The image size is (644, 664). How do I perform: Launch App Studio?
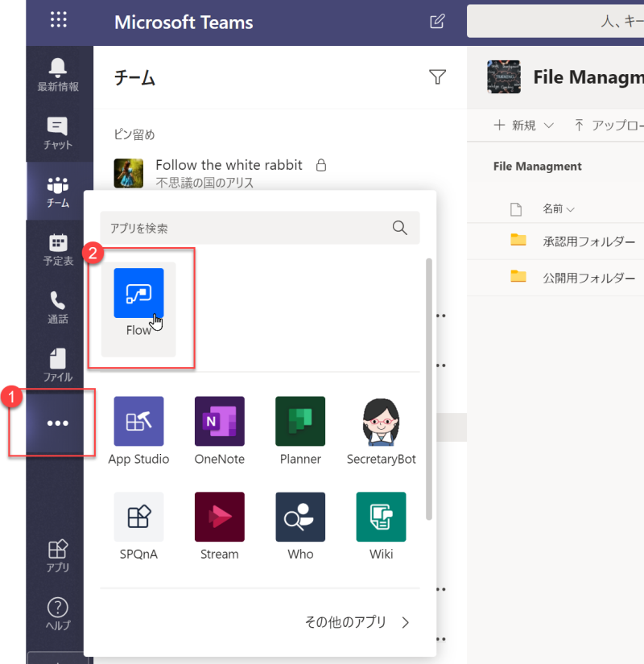click(x=138, y=431)
